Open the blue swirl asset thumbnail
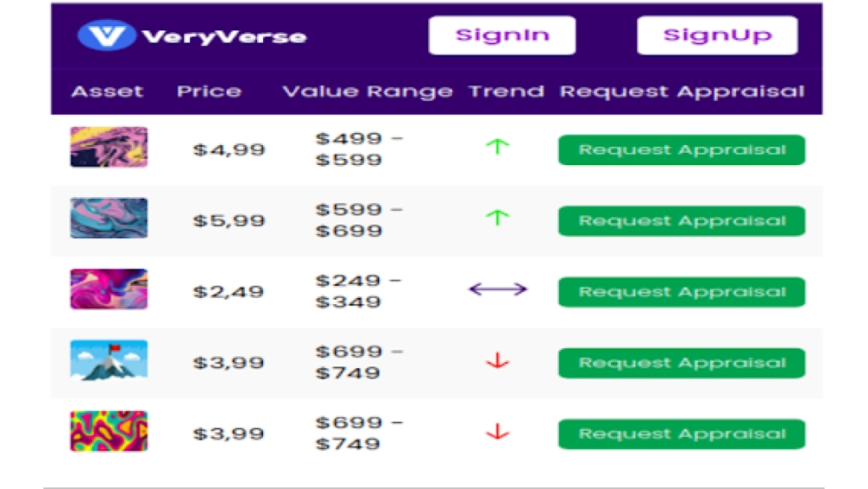The height and width of the screenshot is (489, 868). [108, 218]
